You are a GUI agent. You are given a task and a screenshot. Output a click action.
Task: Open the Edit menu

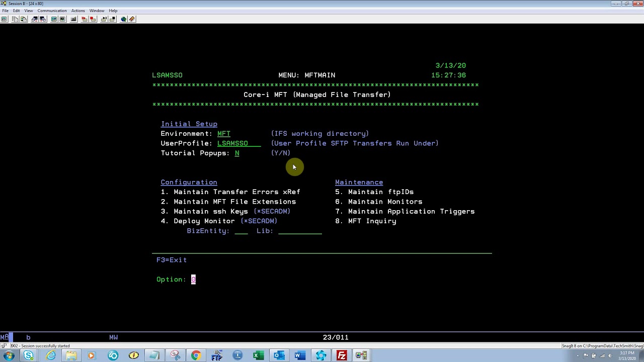pyautogui.click(x=17, y=11)
